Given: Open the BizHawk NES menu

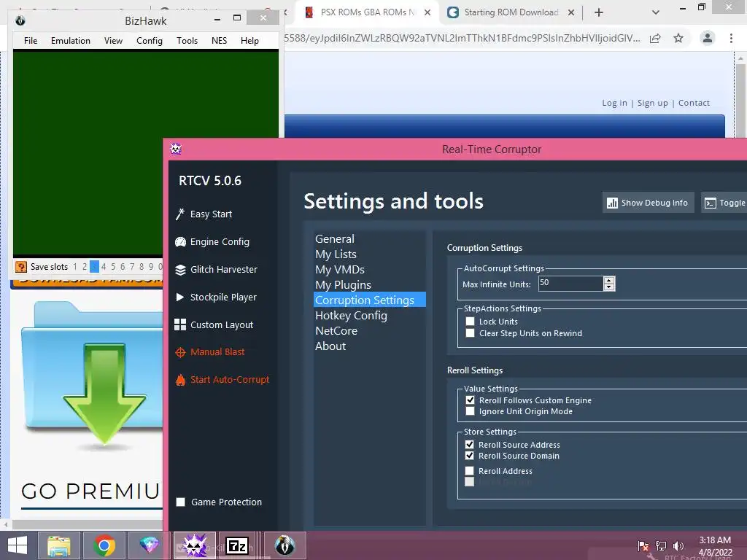Looking at the screenshot, I should click(219, 41).
